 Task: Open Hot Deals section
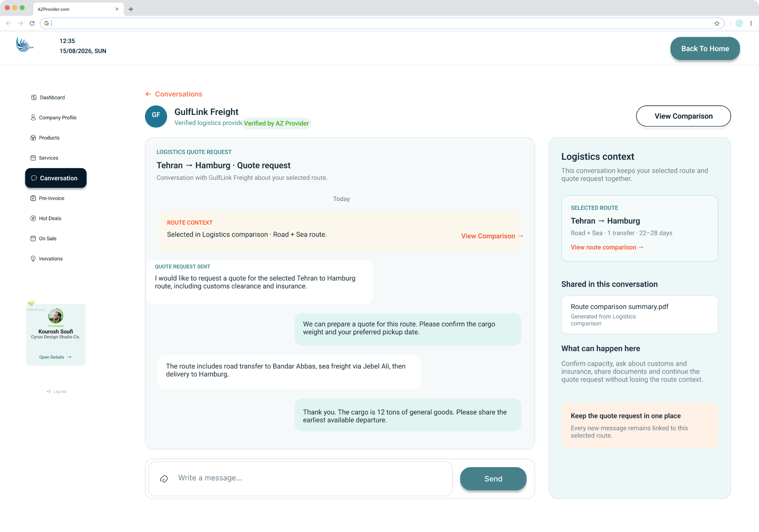click(46, 218)
